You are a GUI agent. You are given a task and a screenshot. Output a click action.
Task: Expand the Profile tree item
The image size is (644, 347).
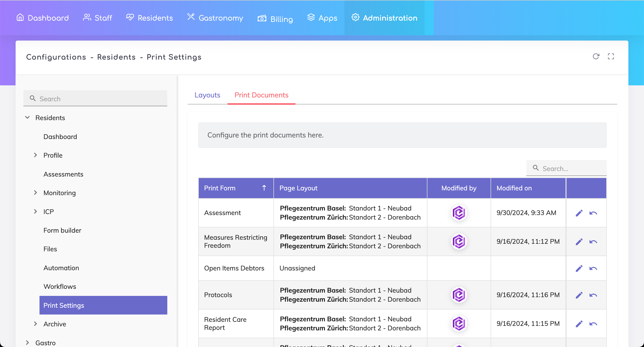(35, 155)
